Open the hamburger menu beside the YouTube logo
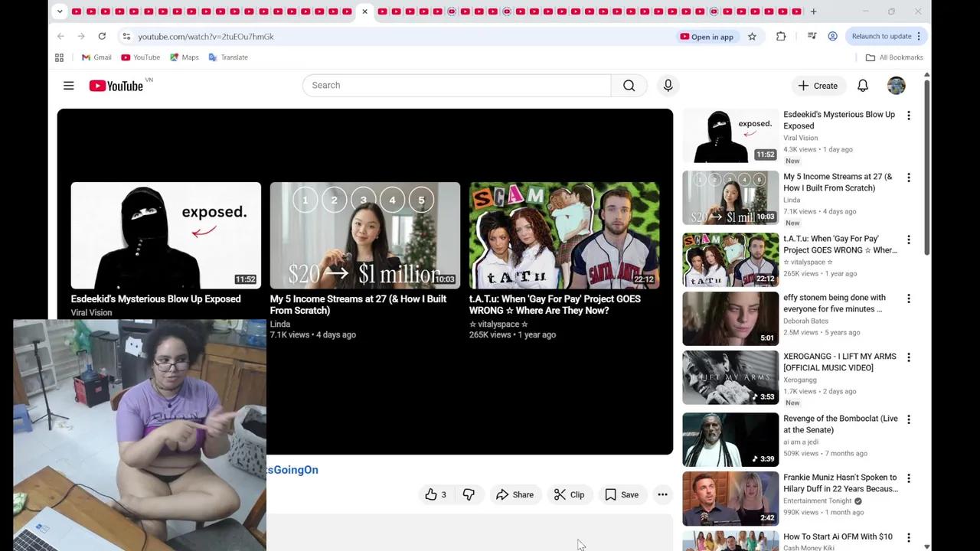Screen dimensions: 980x551 click(x=68, y=85)
